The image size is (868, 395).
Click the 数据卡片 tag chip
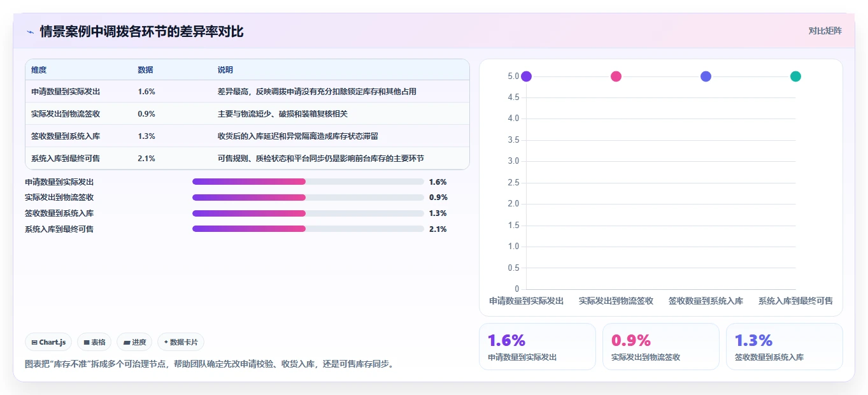pos(181,342)
